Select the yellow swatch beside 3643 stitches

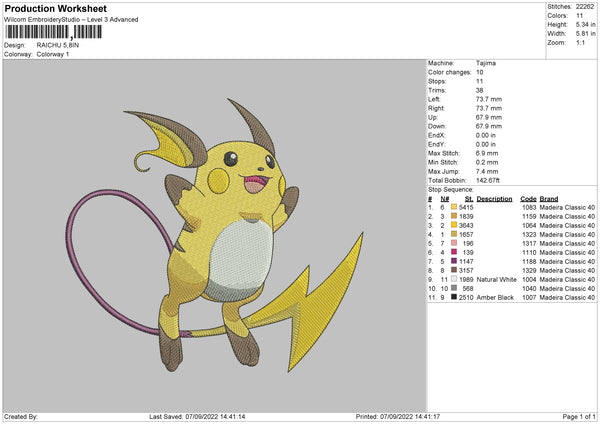[x=454, y=225]
